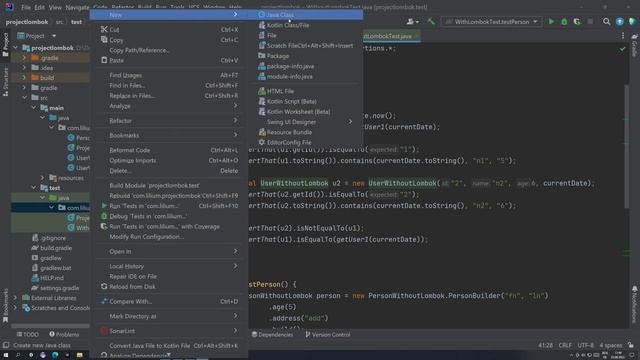Pick package-info.java from the submenu
Viewport: 640px width, 360px height.
(306, 66)
